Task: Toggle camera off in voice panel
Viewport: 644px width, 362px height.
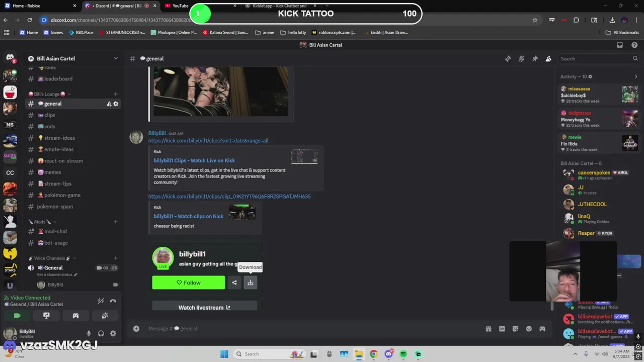Action: pyautogui.click(x=17, y=316)
